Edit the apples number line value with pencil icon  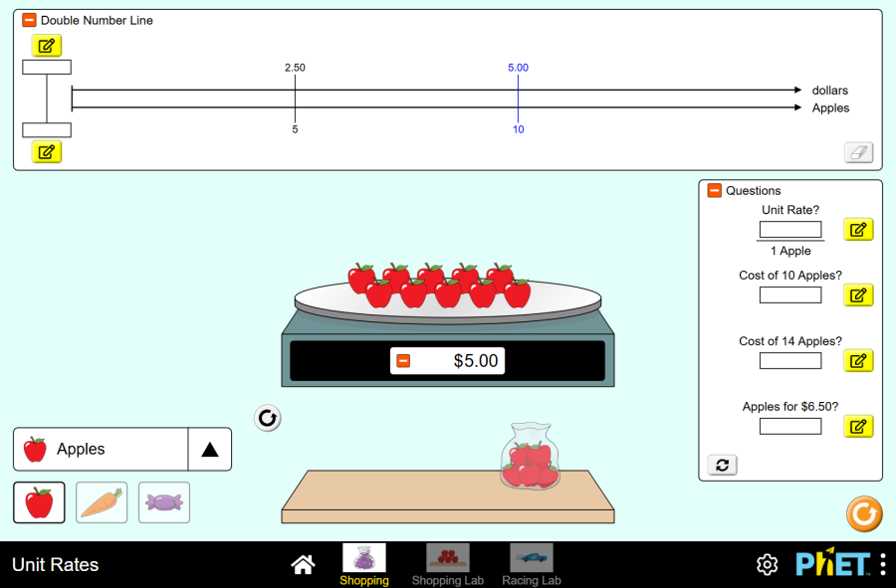(x=46, y=151)
